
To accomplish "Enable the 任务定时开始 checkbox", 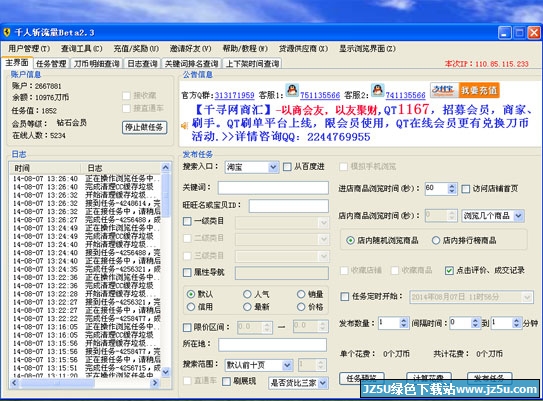I will (345, 297).
